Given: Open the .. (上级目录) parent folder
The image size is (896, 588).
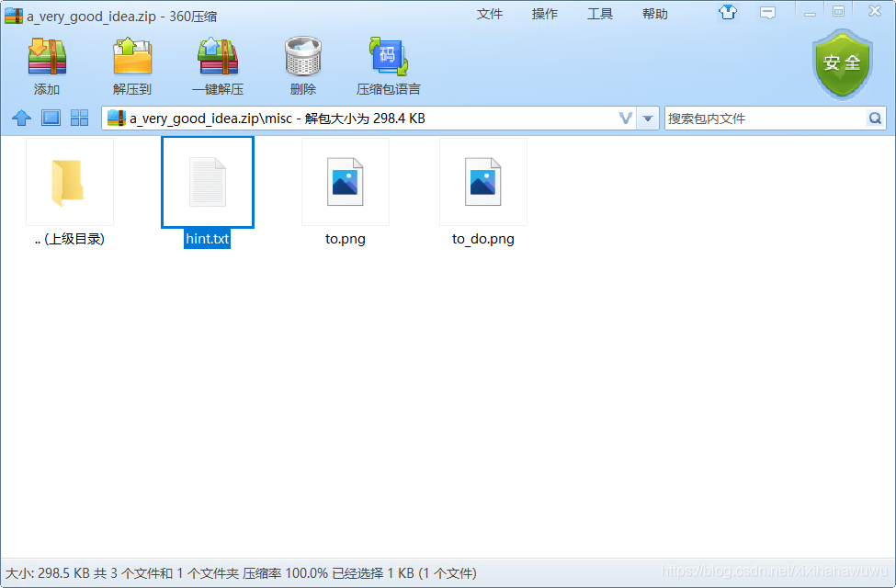Looking at the screenshot, I should pos(69,182).
